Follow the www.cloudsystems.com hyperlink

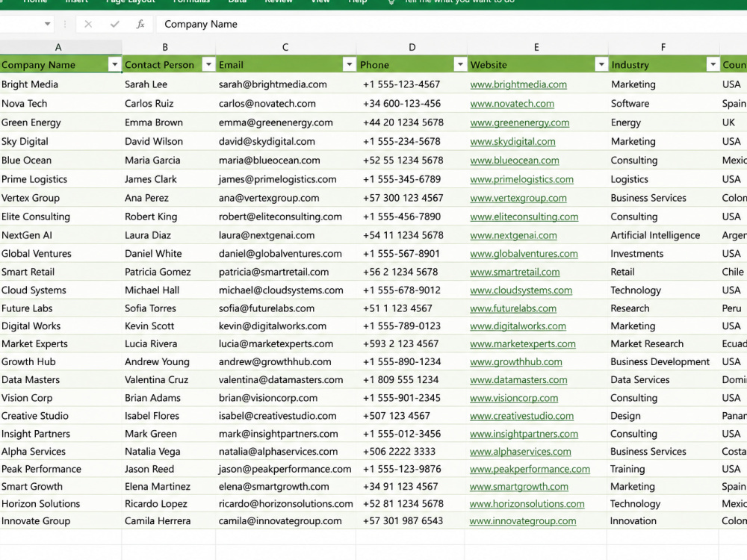point(521,290)
